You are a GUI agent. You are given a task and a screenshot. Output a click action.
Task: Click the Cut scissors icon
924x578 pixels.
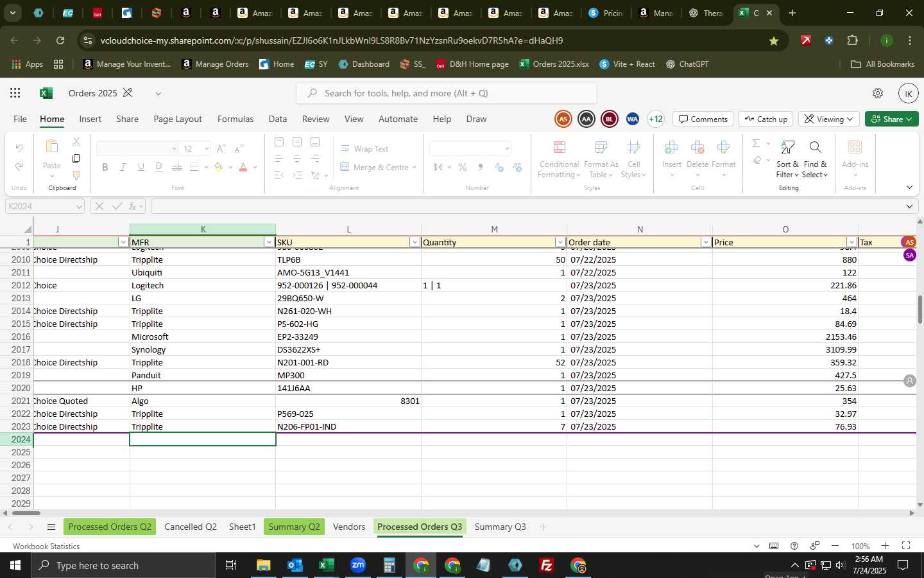[76, 142]
